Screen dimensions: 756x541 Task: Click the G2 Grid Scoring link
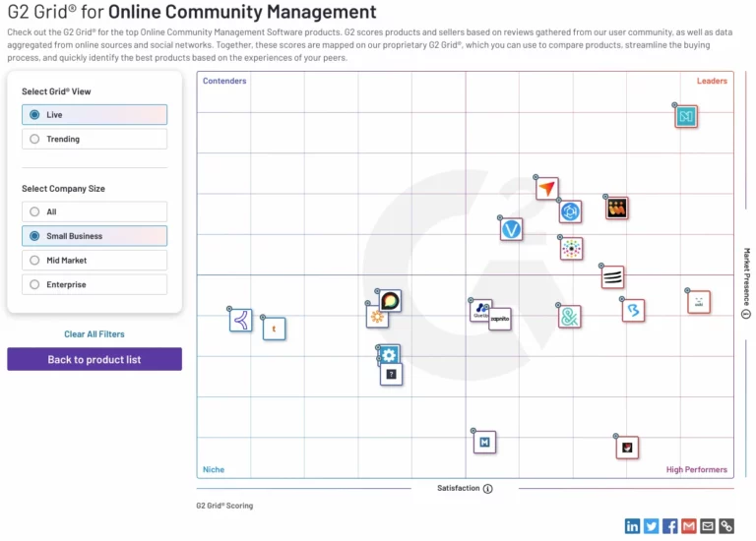[224, 506]
